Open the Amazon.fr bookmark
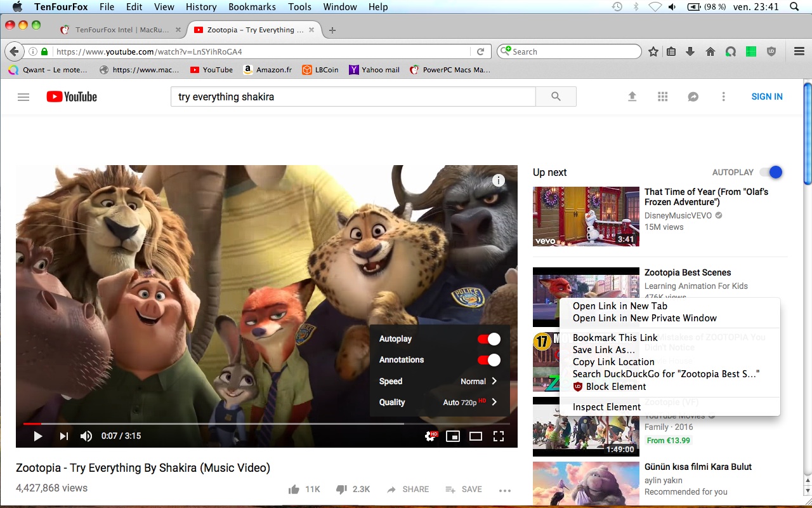The image size is (812, 508). [268, 70]
